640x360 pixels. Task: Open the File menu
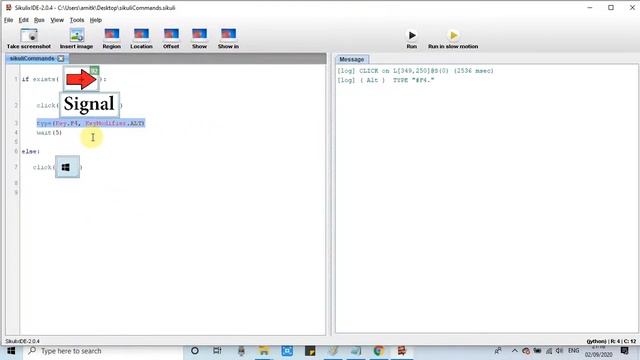[9, 20]
